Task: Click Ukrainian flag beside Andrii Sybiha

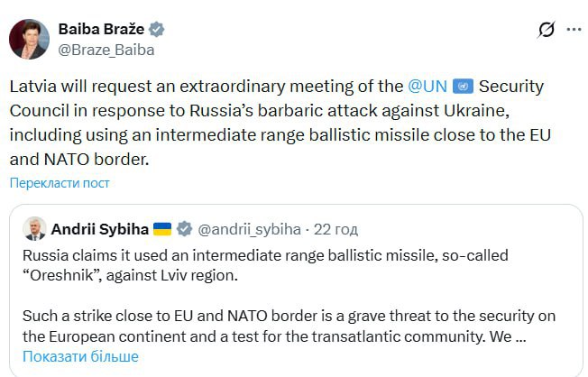Action: 162,227
